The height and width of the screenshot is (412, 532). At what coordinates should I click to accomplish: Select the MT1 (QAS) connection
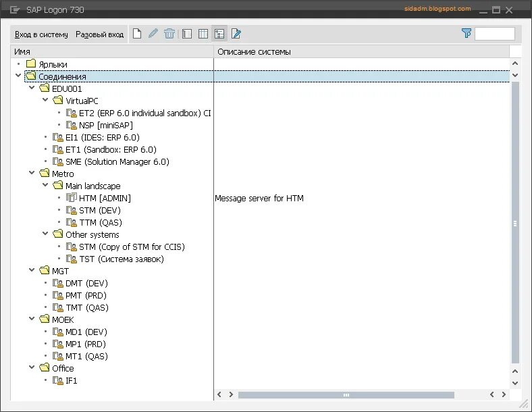[x=86, y=357]
